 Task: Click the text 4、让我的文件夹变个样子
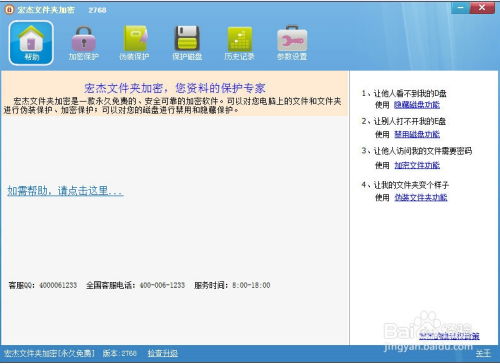coord(405,185)
